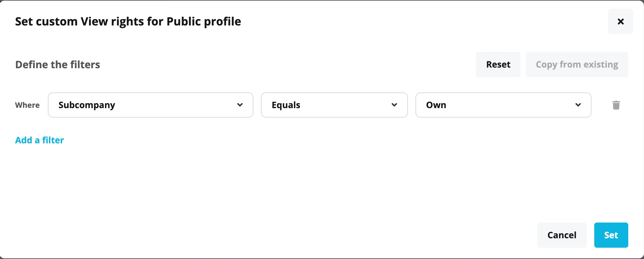Delete the Subcompany filter with trash icon
The width and height of the screenshot is (644, 259).
[616, 105]
